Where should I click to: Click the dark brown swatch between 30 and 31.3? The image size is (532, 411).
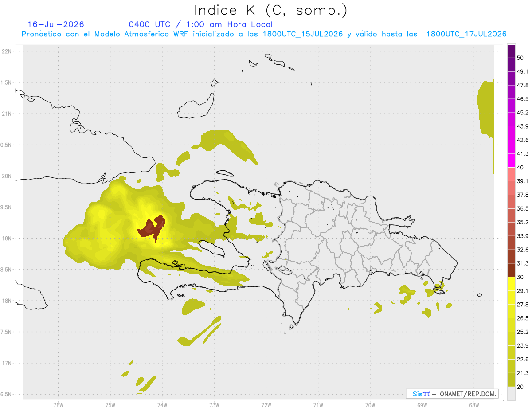pos(512,270)
